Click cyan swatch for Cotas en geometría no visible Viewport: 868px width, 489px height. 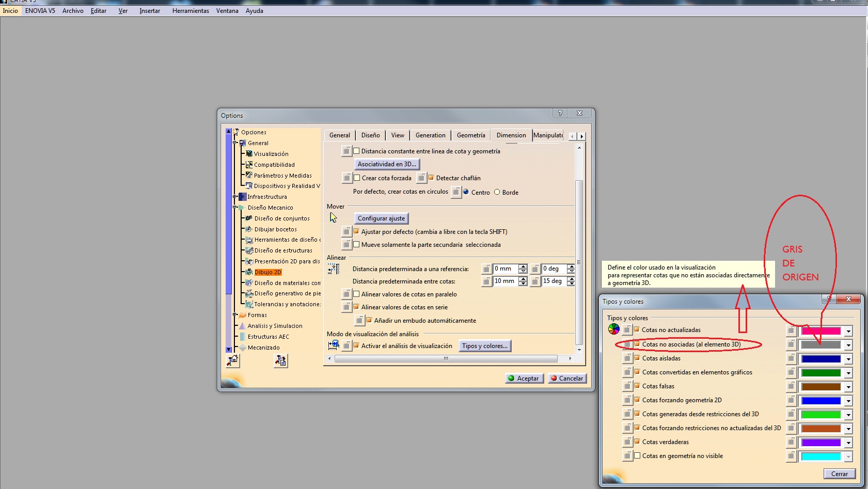(x=821, y=456)
